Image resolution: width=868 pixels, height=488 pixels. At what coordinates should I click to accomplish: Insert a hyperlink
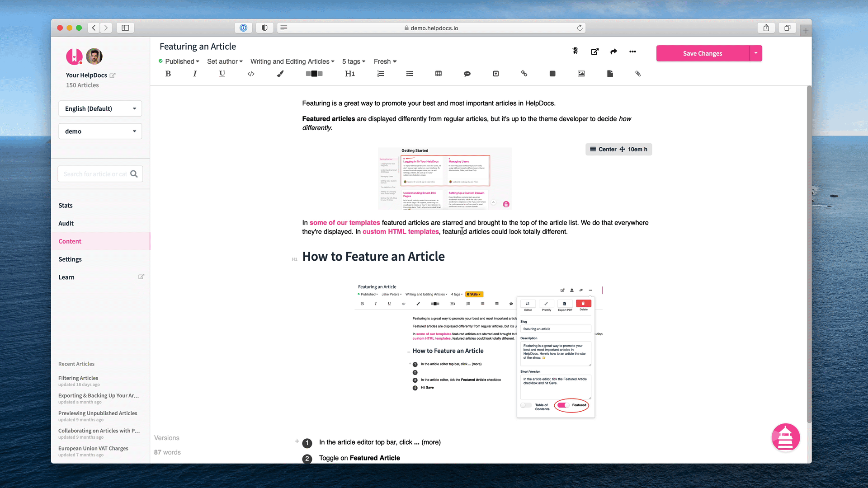pos(524,74)
